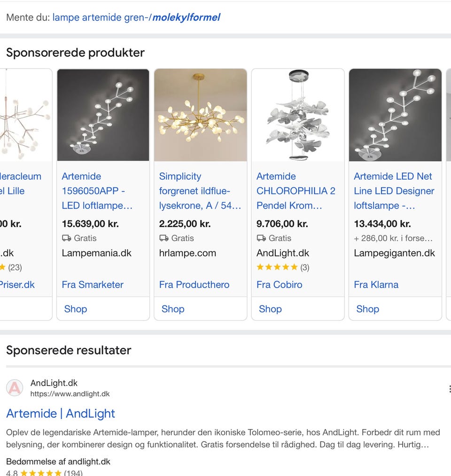Click the chrome CHLOROPHILIA pendant image
This screenshot has height=476, width=451.
pos(298,115)
